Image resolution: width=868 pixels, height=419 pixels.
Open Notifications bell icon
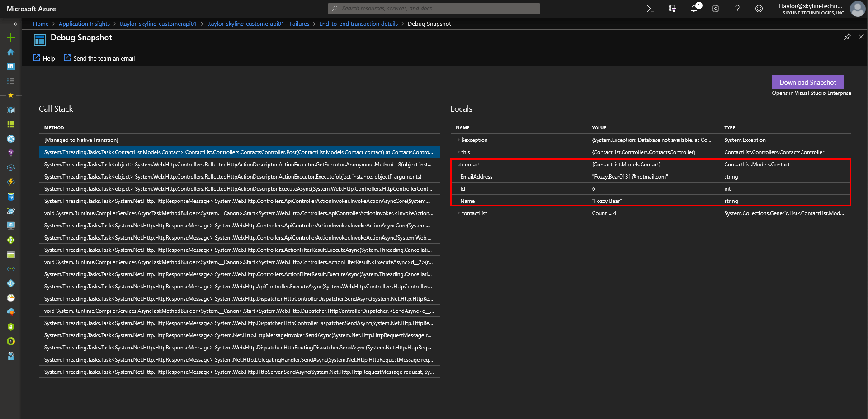pos(694,9)
